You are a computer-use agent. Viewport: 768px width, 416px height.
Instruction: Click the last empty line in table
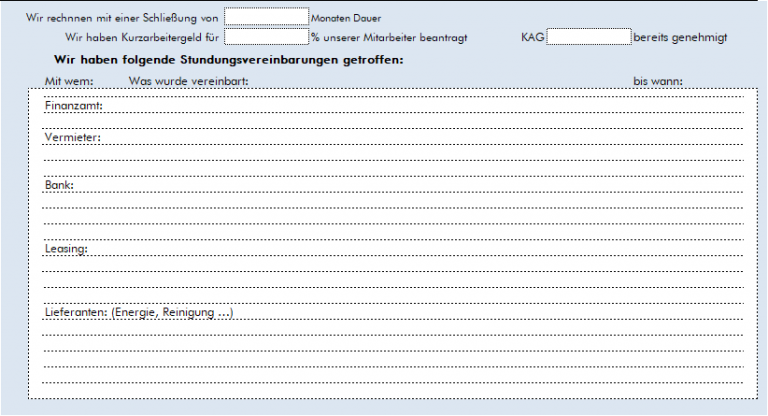[x=400, y=377]
